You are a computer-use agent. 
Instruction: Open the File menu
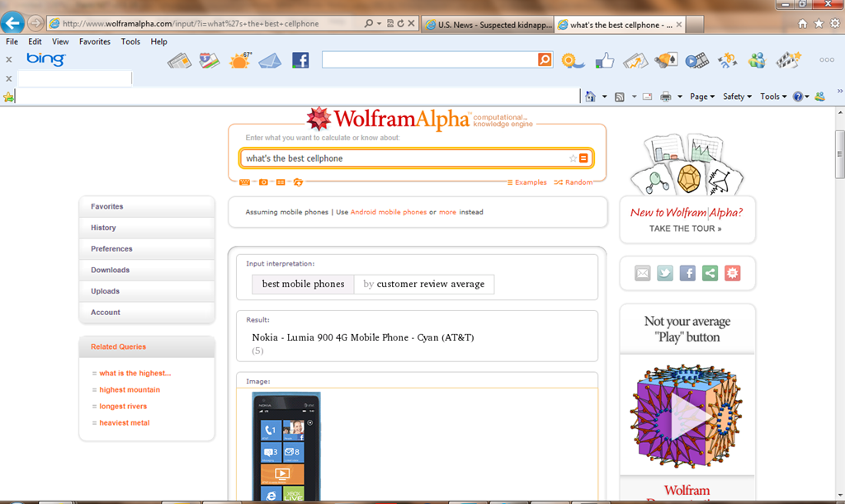(12, 41)
